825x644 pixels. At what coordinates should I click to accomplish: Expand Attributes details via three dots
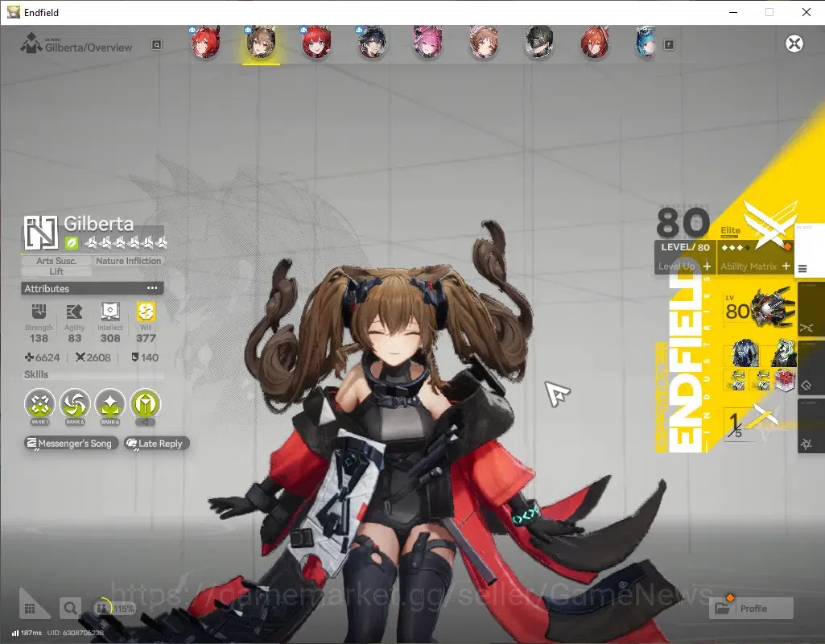[152, 288]
